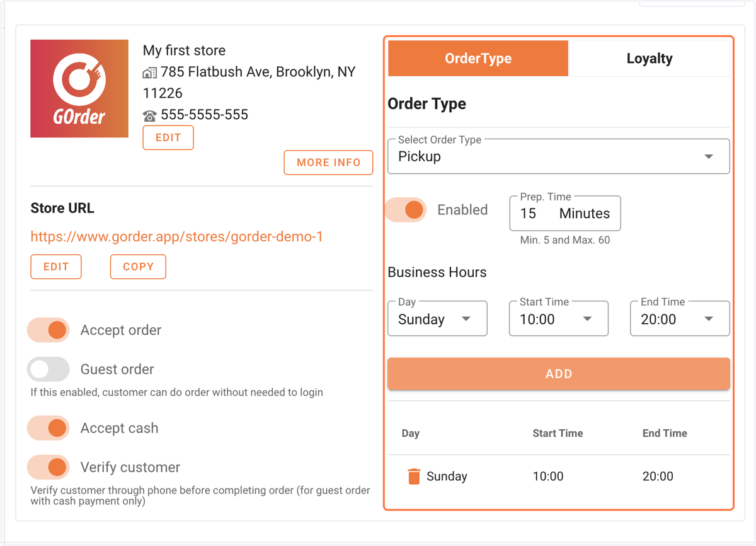Viewport: 756px width, 546px height.
Task: Enable the Guest order switch
Action: pyautogui.click(x=49, y=369)
